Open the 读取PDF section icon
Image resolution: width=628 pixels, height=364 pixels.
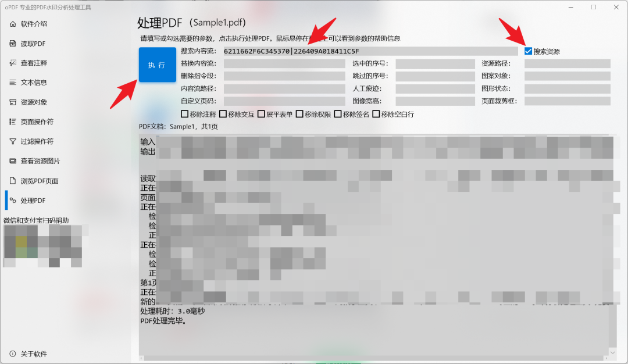coord(13,43)
